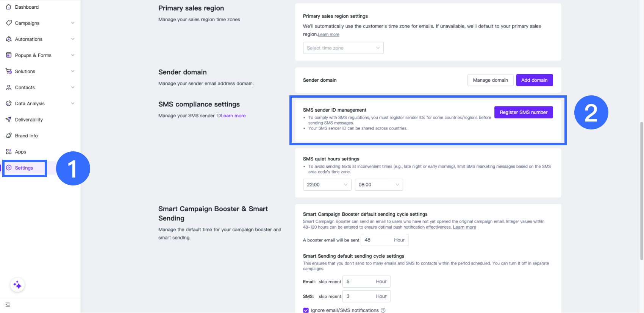Image resolution: width=644 pixels, height=313 pixels.
Task: Click the booster email hours input field
Action: tap(377, 240)
